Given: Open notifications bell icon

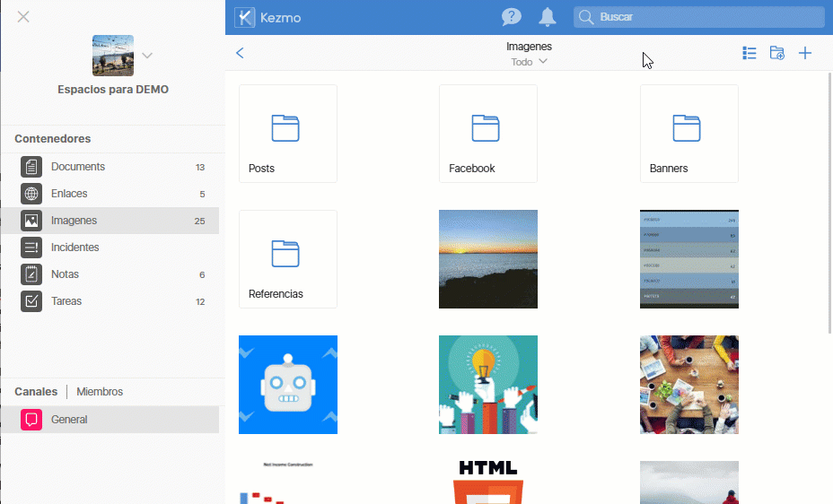Looking at the screenshot, I should click(548, 17).
